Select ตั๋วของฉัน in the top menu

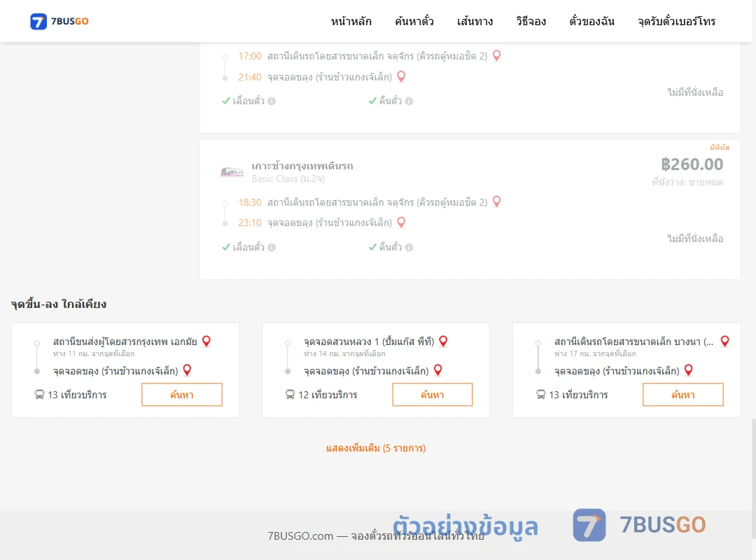click(x=591, y=21)
